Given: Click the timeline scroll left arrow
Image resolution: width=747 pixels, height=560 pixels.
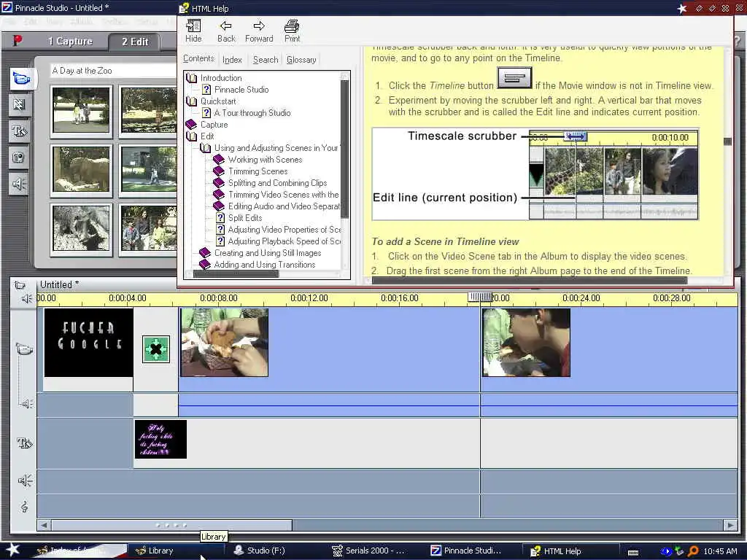Looking at the screenshot, I should [x=44, y=525].
